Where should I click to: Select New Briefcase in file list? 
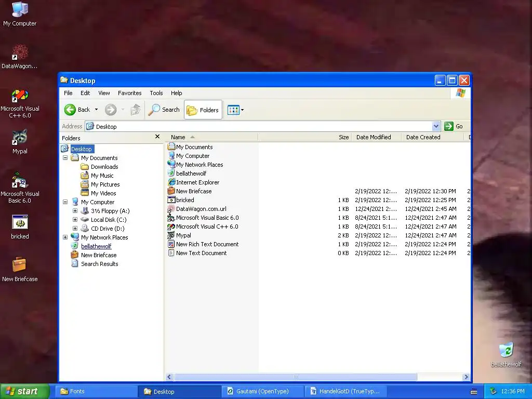[190, 191]
